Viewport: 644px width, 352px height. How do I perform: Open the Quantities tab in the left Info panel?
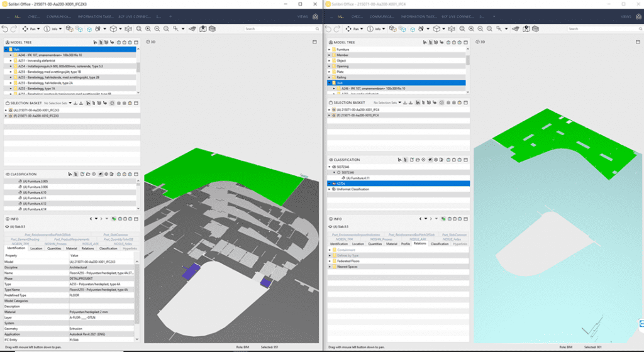(54, 248)
